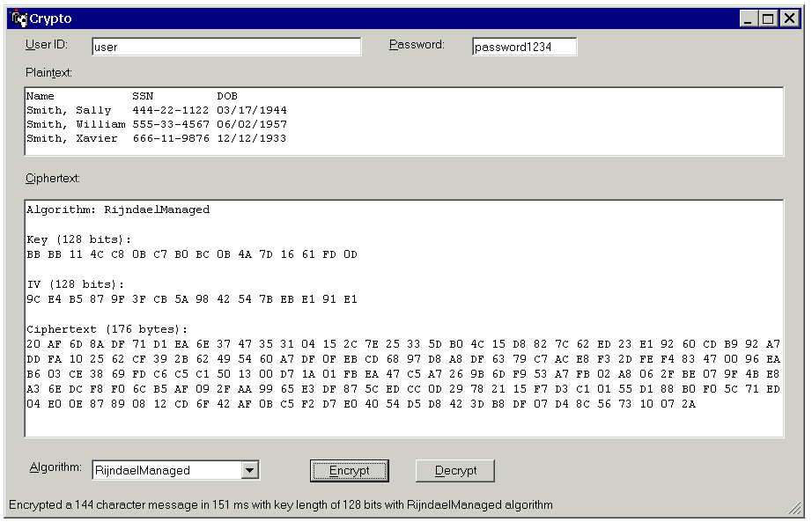Click the RijndaelManaged combo box text

click(166, 470)
